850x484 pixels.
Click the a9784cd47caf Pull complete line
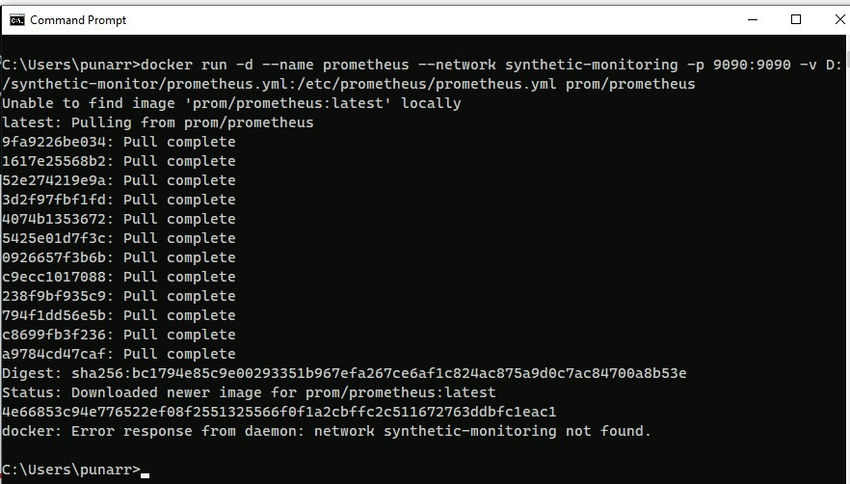(119, 354)
